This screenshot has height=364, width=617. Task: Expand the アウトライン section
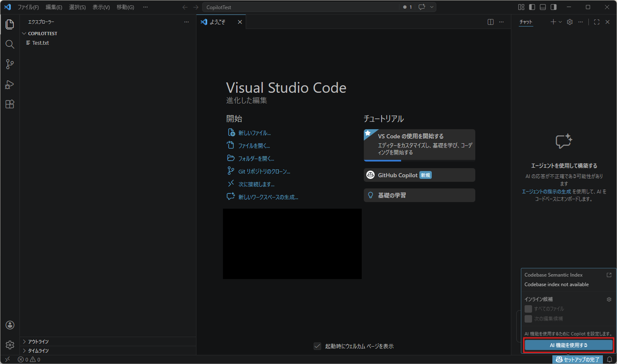point(38,342)
